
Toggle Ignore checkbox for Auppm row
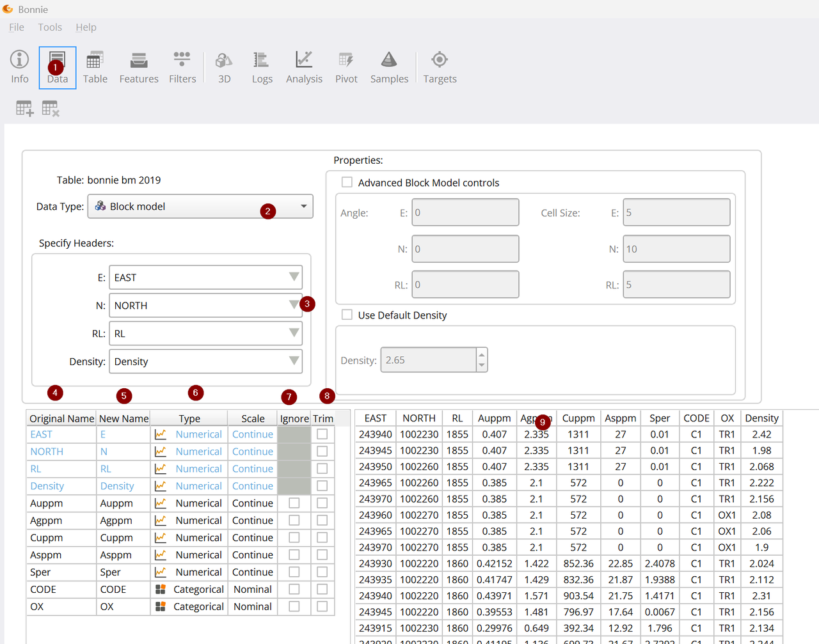(x=294, y=503)
